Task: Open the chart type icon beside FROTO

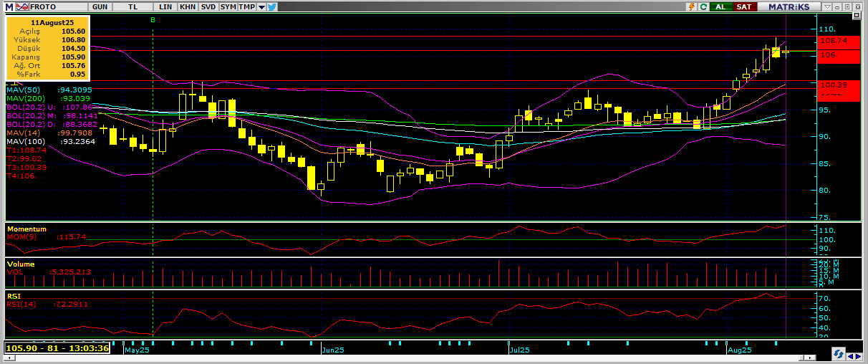Action: [23, 6]
